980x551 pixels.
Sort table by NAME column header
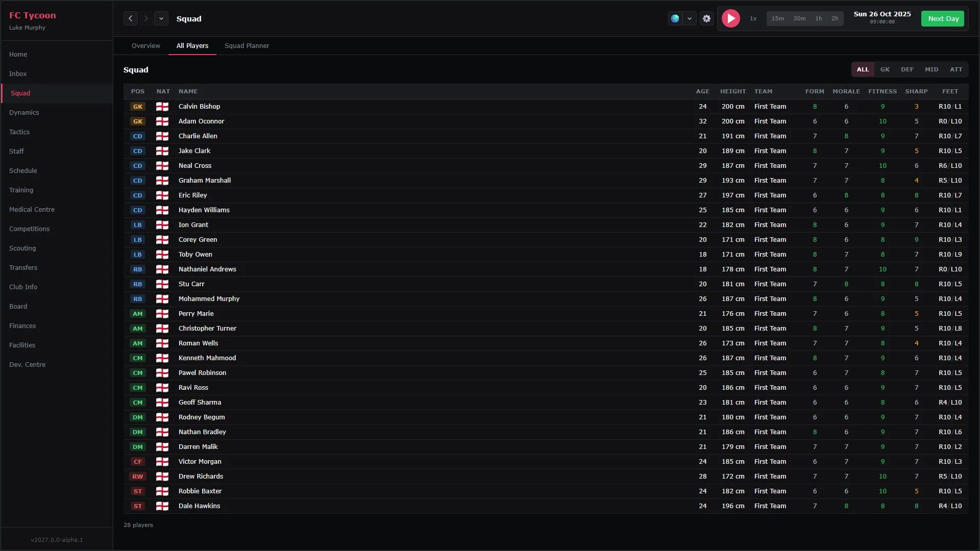coord(188,91)
